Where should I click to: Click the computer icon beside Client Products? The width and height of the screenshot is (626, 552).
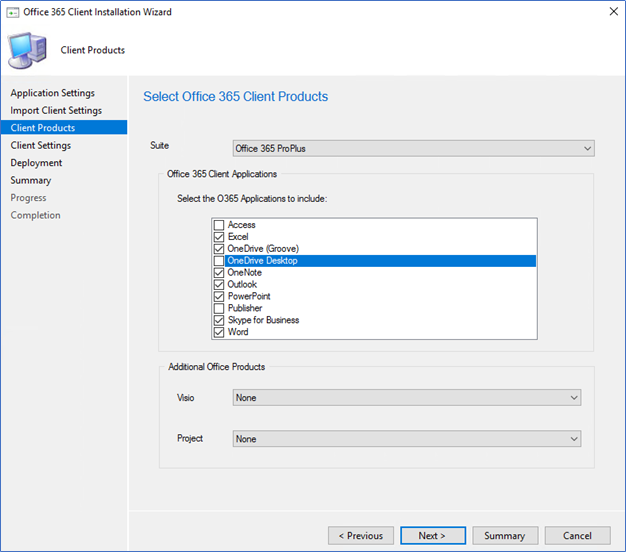click(x=27, y=50)
